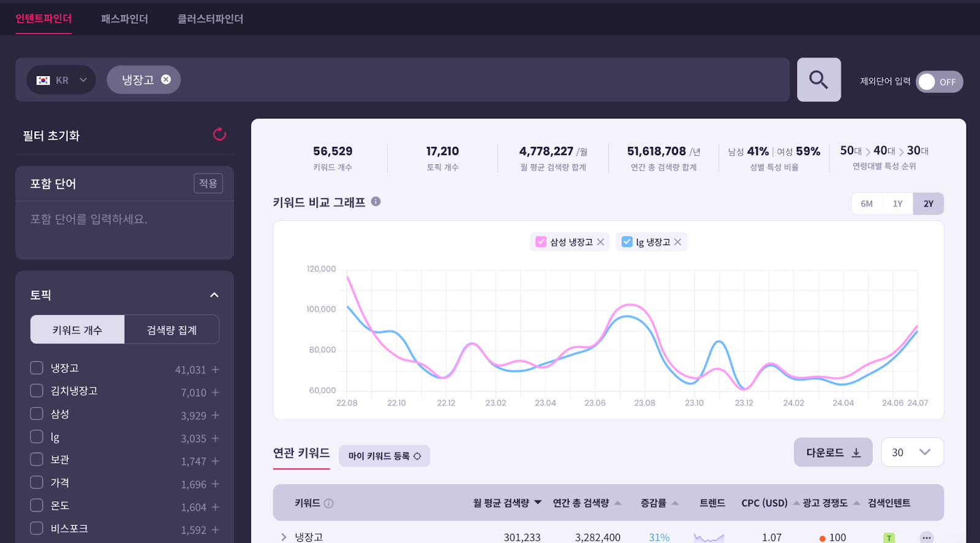The width and height of the screenshot is (980, 543).
Task: Sort by 연간 총 검색량 arrow
Action: click(617, 503)
